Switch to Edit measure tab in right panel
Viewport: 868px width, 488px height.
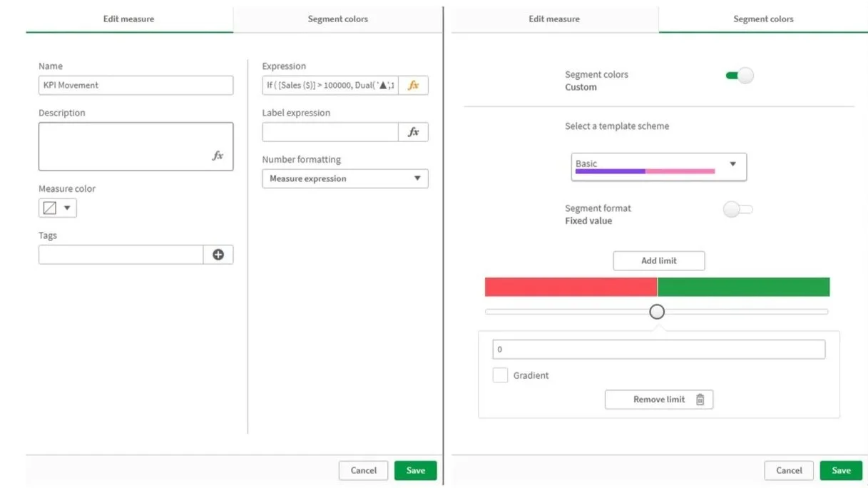tap(554, 19)
